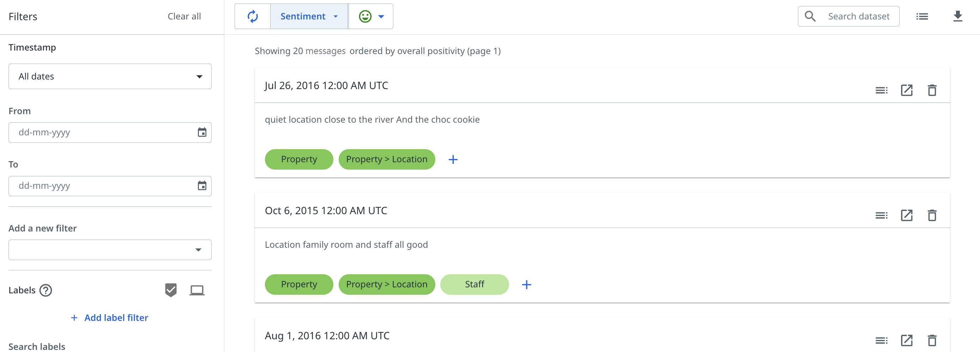
Task: Expand the All dates timestamp dropdown
Action: pos(110,77)
